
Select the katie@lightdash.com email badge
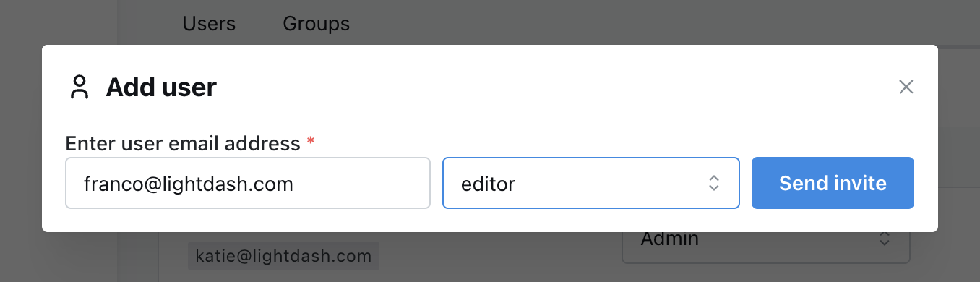(x=283, y=256)
